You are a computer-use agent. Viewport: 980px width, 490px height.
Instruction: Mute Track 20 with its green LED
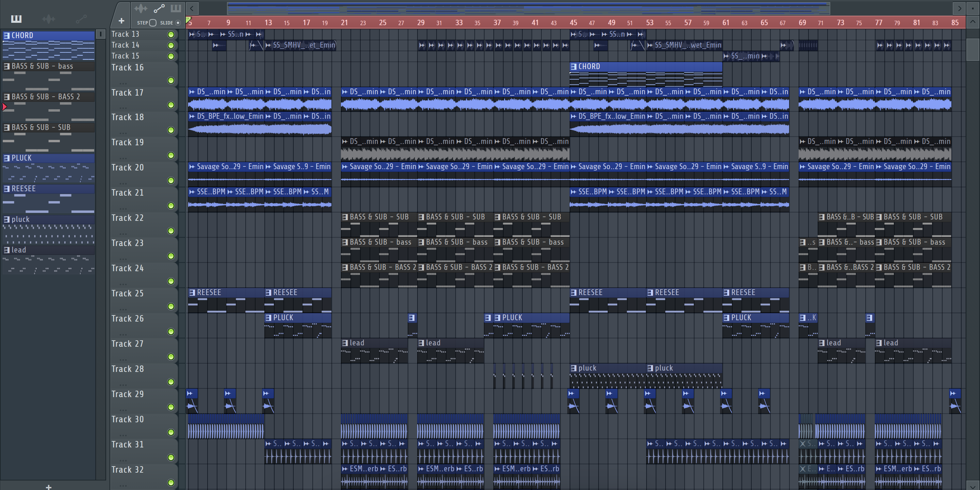point(171,180)
